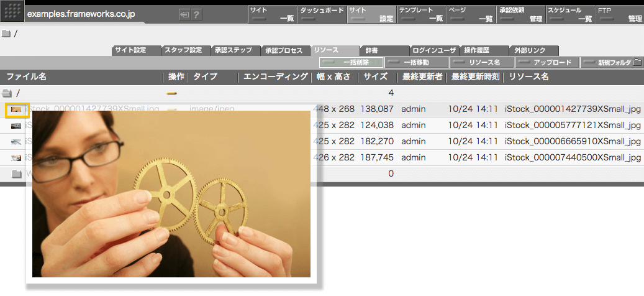The height and width of the screenshot is (296, 644).
Task: Switch to the サイト設定 tab
Action: [137, 50]
